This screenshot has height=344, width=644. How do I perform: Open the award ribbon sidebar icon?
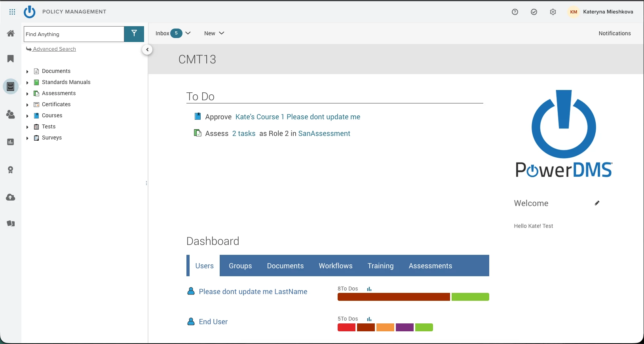coord(11,170)
